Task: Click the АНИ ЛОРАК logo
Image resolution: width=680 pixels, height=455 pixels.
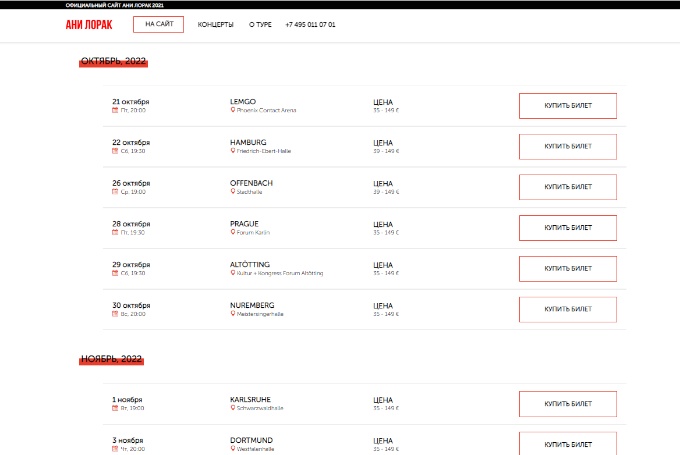Action: point(89,25)
